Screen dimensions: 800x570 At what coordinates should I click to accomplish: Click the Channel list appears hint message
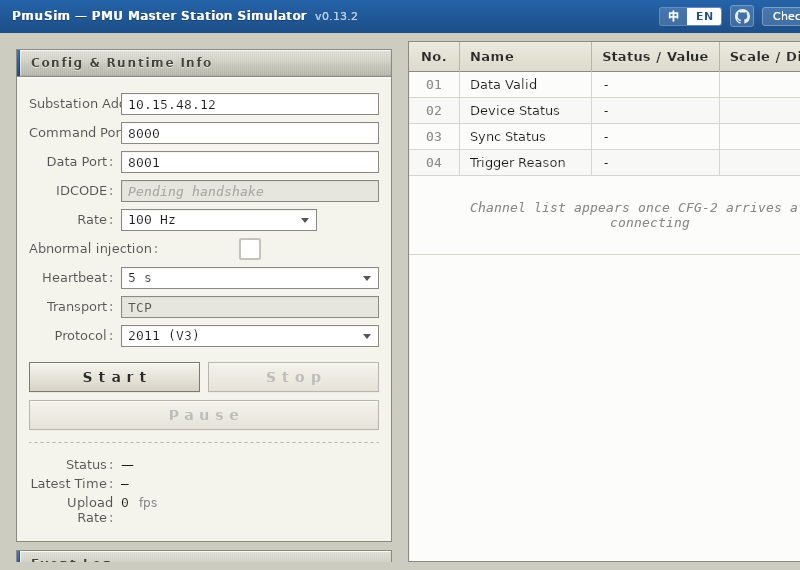click(x=634, y=215)
